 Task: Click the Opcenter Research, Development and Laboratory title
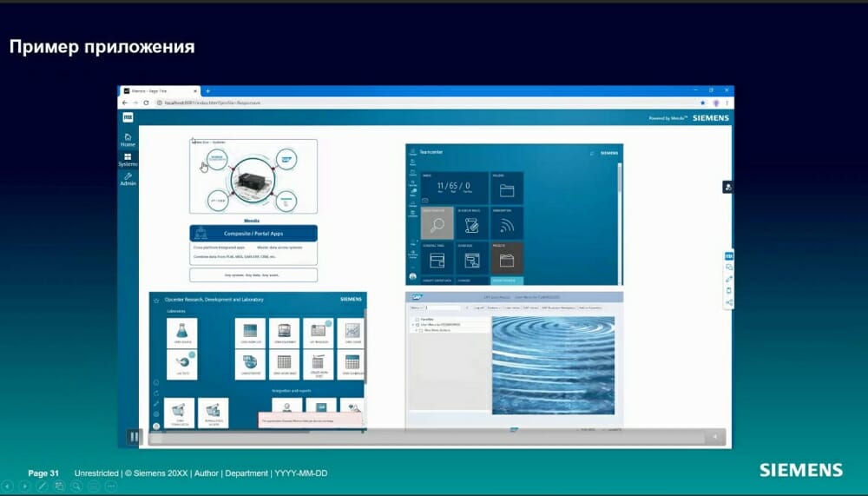[x=214, y=300]
